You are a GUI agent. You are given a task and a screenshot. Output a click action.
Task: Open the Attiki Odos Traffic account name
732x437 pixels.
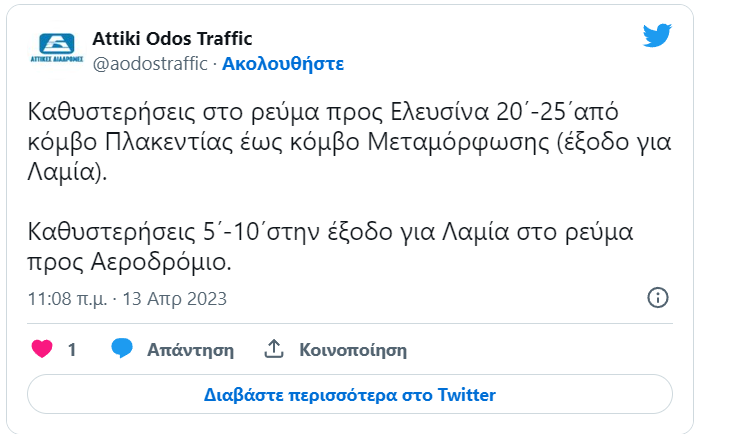pyautogui.click(x=172, y=39)
